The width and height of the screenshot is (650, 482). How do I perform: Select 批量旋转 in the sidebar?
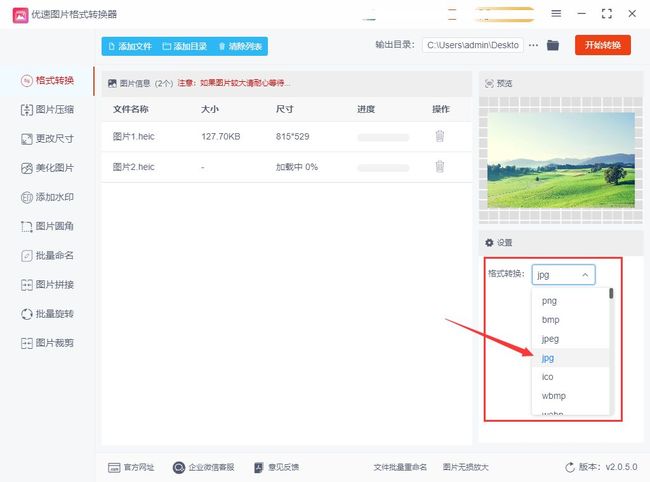click(x=47, y=314)
